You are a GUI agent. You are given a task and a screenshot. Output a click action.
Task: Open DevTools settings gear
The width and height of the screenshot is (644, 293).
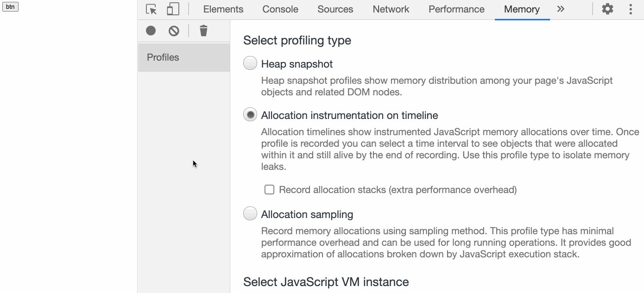(x=607, y=9)
